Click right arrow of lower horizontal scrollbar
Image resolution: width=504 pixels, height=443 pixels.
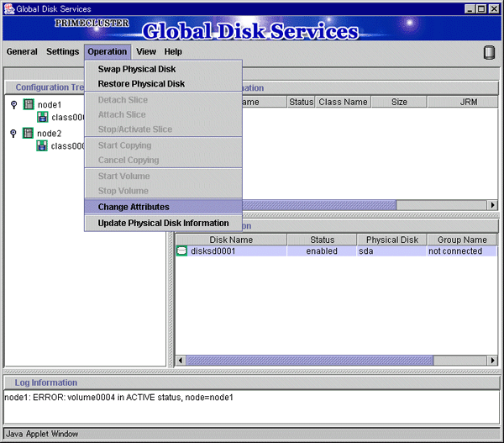(490, 361)
